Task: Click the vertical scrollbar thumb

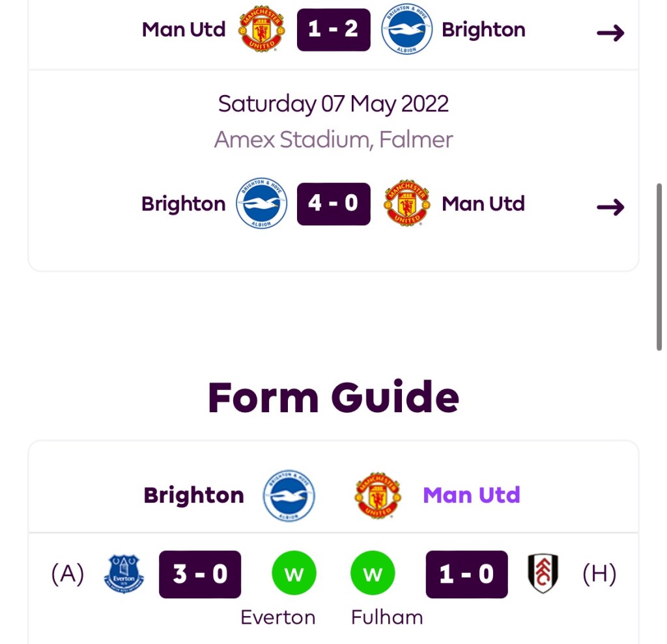Action: click(x=660, y=267)
